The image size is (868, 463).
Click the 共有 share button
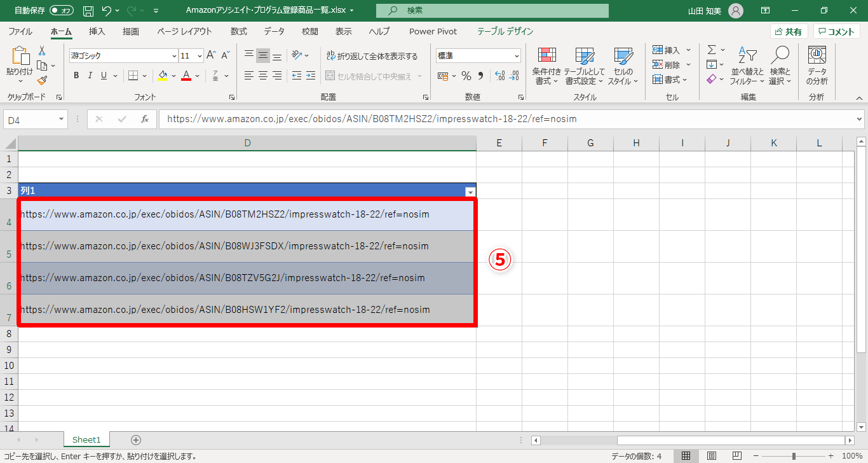point(788,32)
